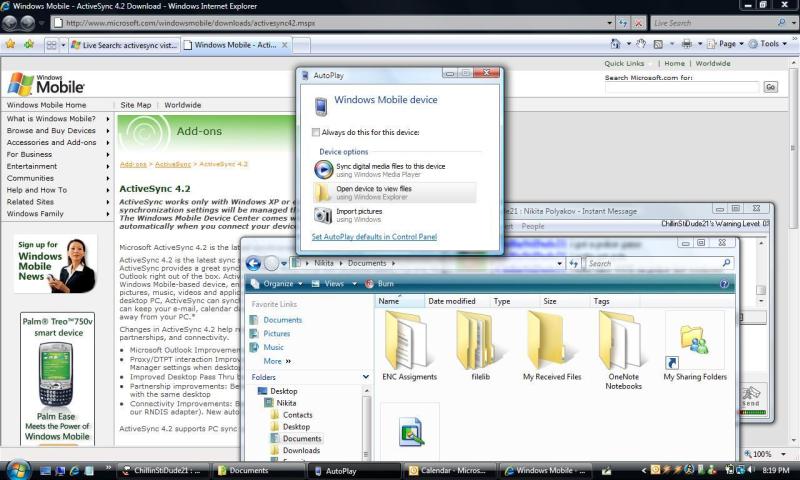
Task: Choose Sync digital media files option
Action: (x=395, y=170)
